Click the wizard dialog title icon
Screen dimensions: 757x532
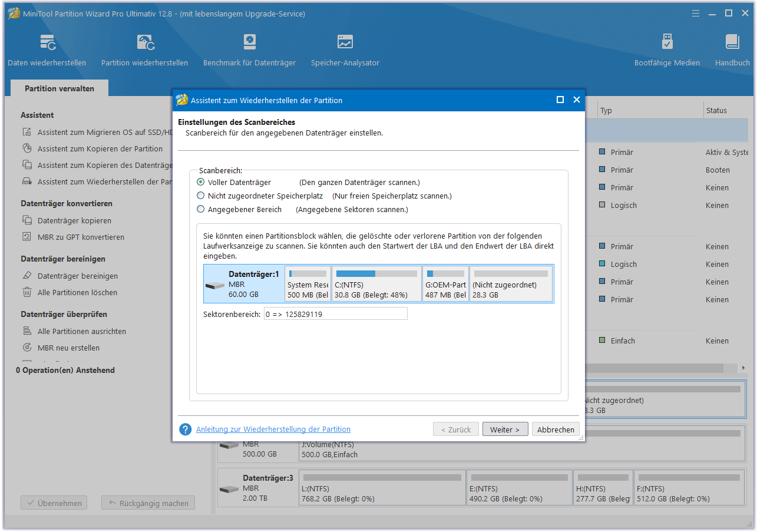tap(182, 100)
